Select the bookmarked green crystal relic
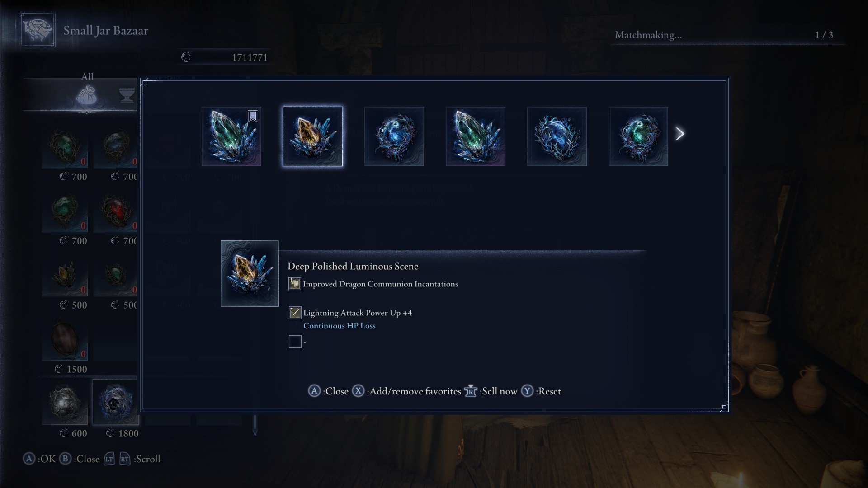Image resolution: width=868 pixels, height=488 pixels. point(231,136)
